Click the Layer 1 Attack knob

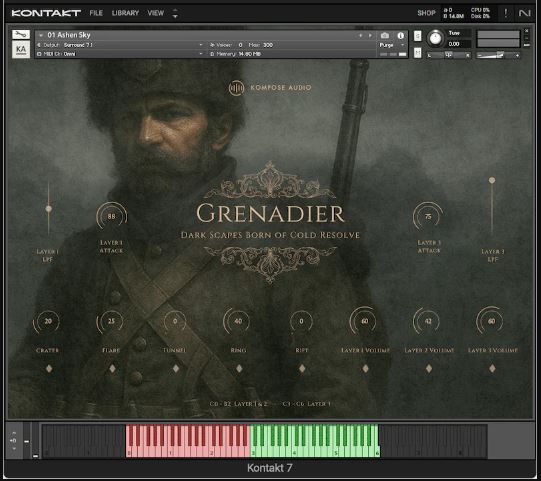(x=111, y=216)
